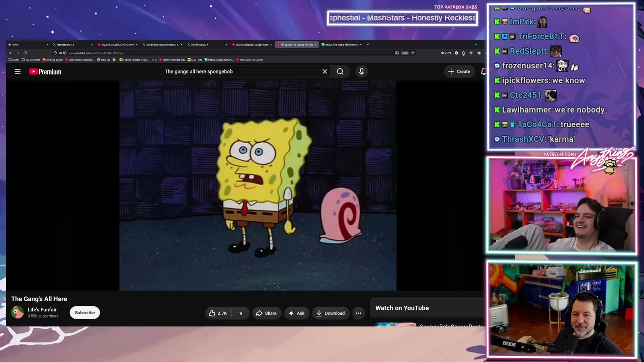The height and width of the screenshot is (362, 644).
Task: Open the first recommended SpongeBob video thumbnail
Action: click(396, 325)
